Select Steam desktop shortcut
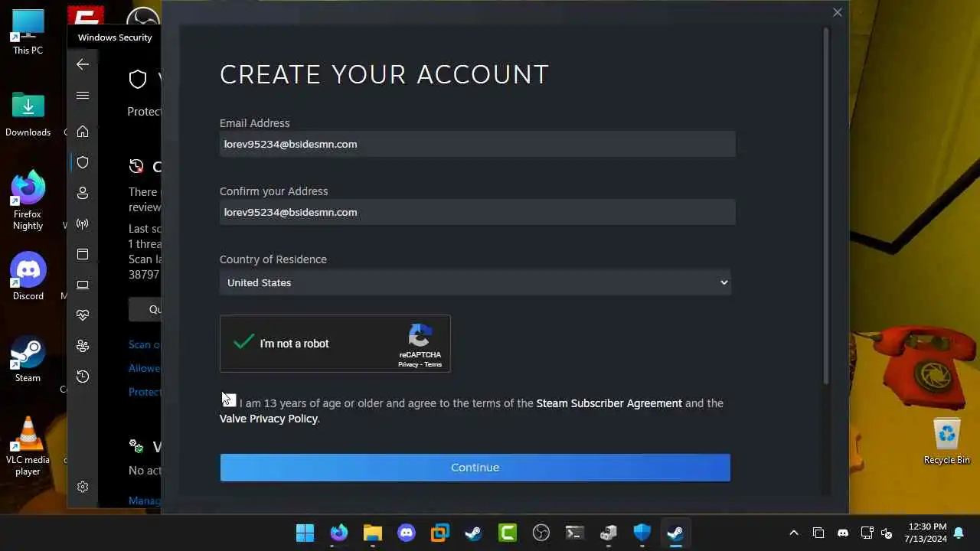Image resolution: width=980 pixels, height=551 pixels. point(28,359)
